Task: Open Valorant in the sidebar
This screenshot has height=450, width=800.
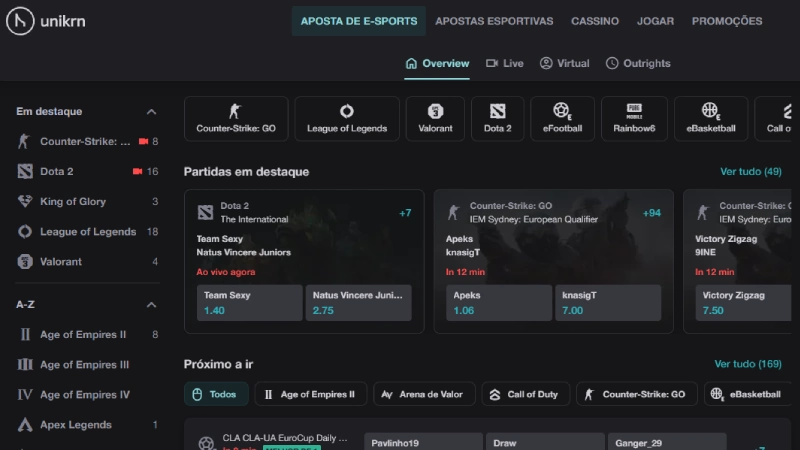Action: pyautogui.click(x=87, y=262)
